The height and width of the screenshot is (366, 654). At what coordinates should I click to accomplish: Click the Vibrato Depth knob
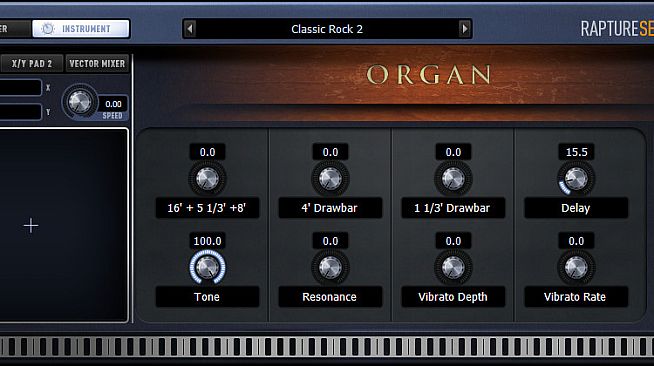click(453, 267)
